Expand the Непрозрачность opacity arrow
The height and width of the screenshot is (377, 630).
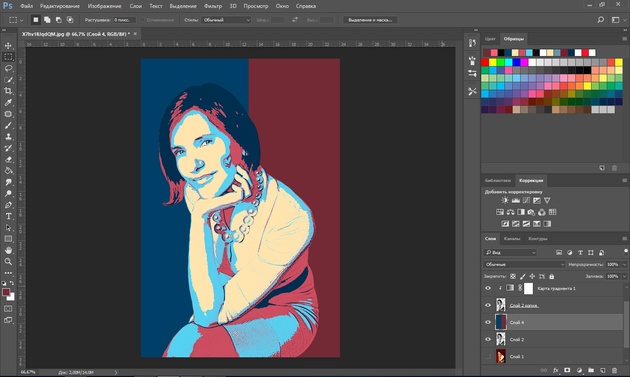click(x=624, y=264)
